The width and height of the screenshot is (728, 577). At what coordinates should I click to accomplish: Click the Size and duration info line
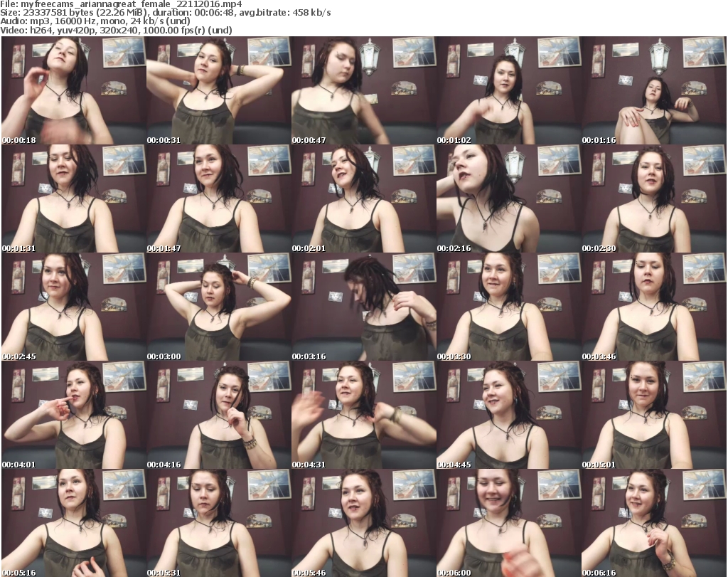166,13
